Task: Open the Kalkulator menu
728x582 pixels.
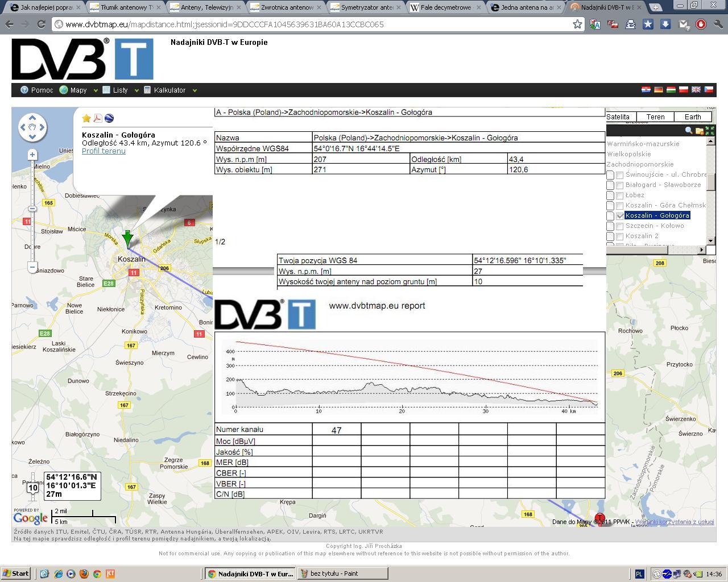Action: pos(165,90)
